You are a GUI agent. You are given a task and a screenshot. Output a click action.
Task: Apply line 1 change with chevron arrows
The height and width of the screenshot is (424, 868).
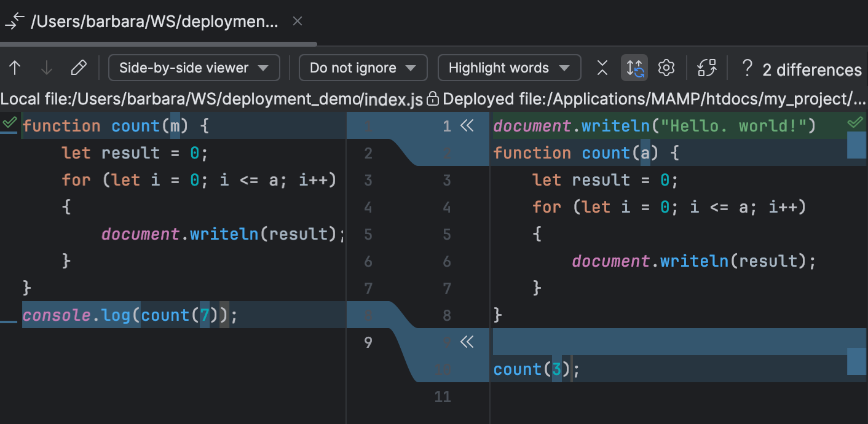coord(467,126)
